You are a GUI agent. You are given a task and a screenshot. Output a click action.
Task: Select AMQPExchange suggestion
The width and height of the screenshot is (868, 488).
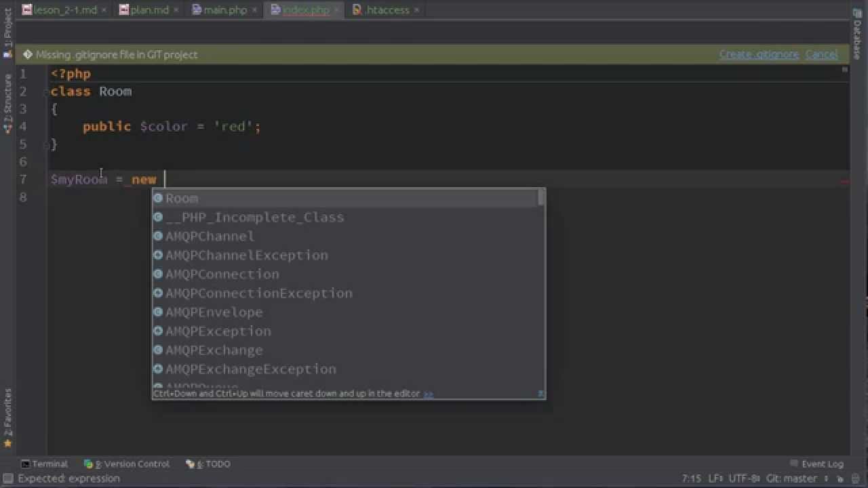(344, 350)
